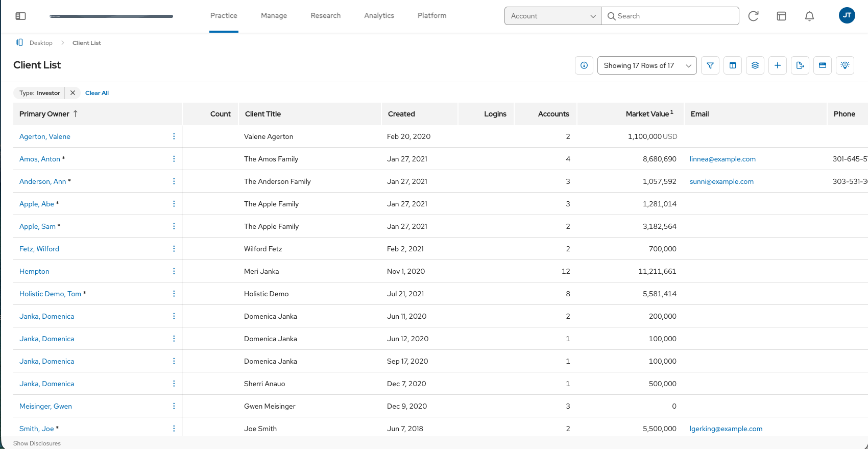Screen dimensions: 868x449
Task: Open the Platform tab
Action: click(x=432, y=16)
